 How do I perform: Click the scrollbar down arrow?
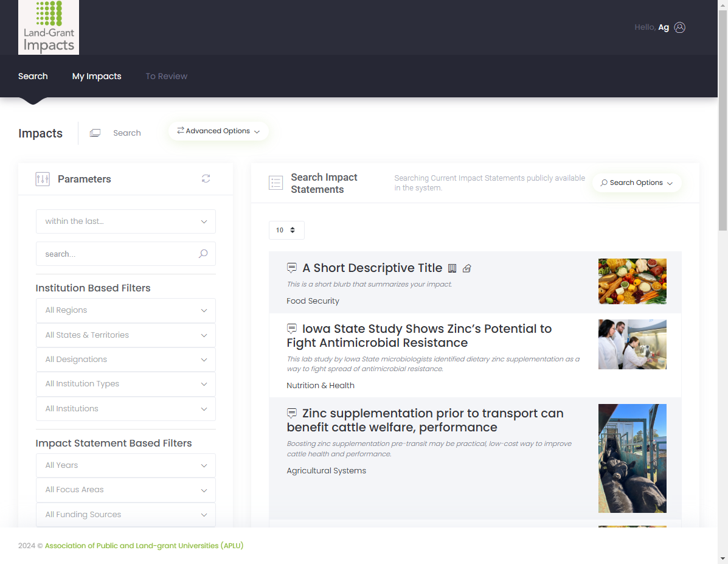pos(723,559)
